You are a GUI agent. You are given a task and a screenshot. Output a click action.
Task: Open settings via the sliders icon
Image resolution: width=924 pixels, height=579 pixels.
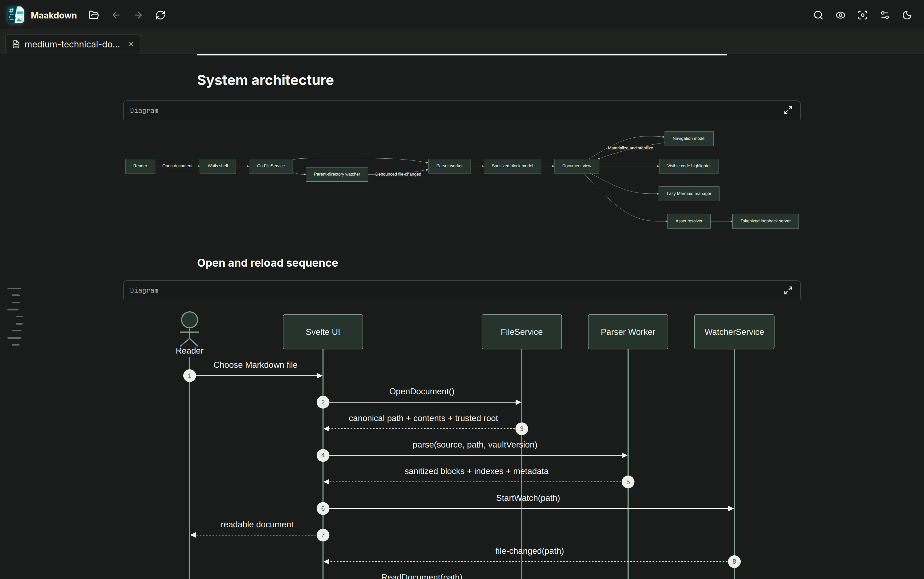click(x=885, y=15)
